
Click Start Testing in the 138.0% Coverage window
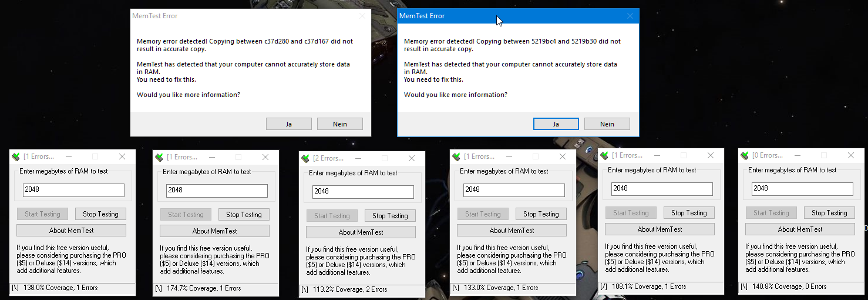coord(42,214)
